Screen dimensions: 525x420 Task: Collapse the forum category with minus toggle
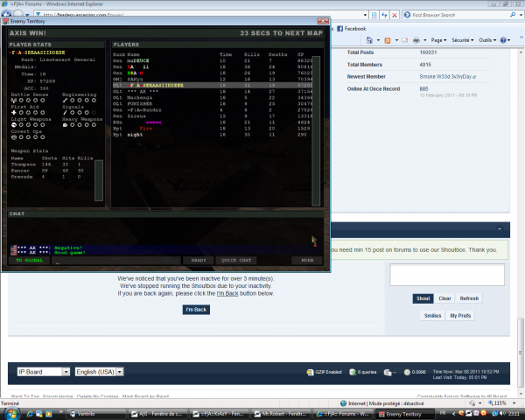(x=500, y=228)
